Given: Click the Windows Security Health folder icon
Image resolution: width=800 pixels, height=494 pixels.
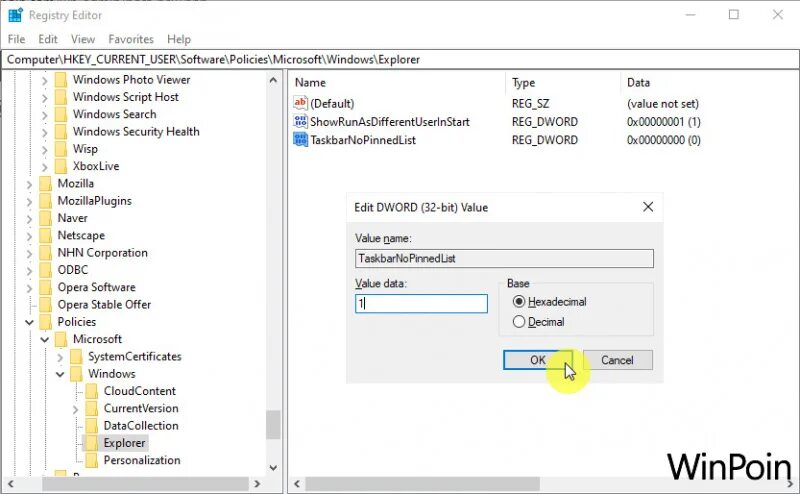Looking at the screenshot, I should [61, 132].
